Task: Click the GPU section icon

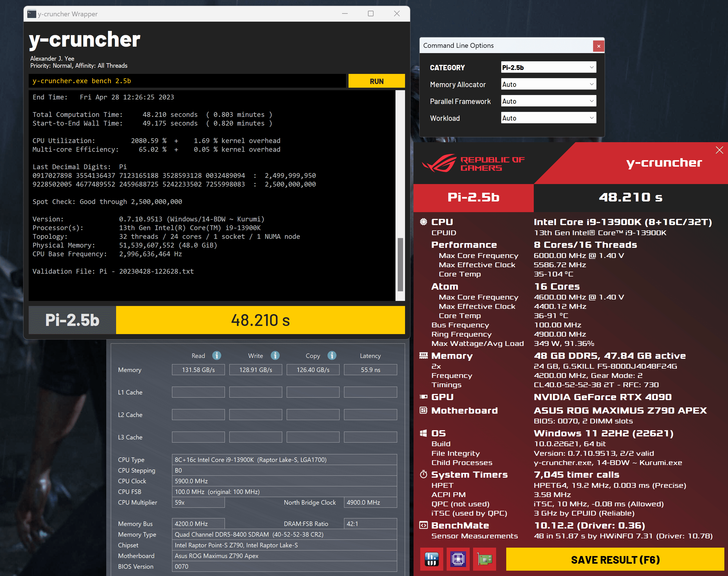Action: click(x=423, y=396)
